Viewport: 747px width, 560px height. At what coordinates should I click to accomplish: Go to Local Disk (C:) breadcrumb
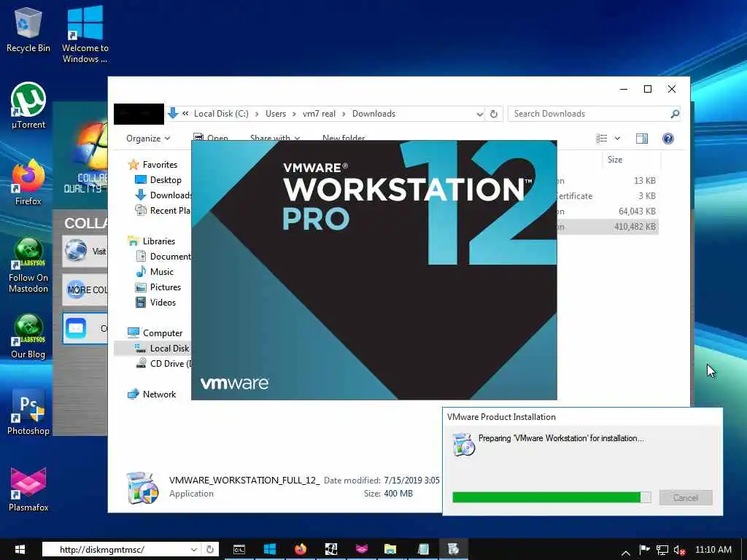221,114
